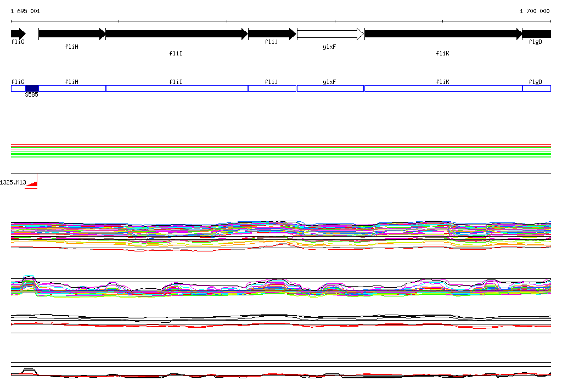Select the ylxF blue outlined box
This screenshot has width=562, height=392.
click(x=330, y=88)
